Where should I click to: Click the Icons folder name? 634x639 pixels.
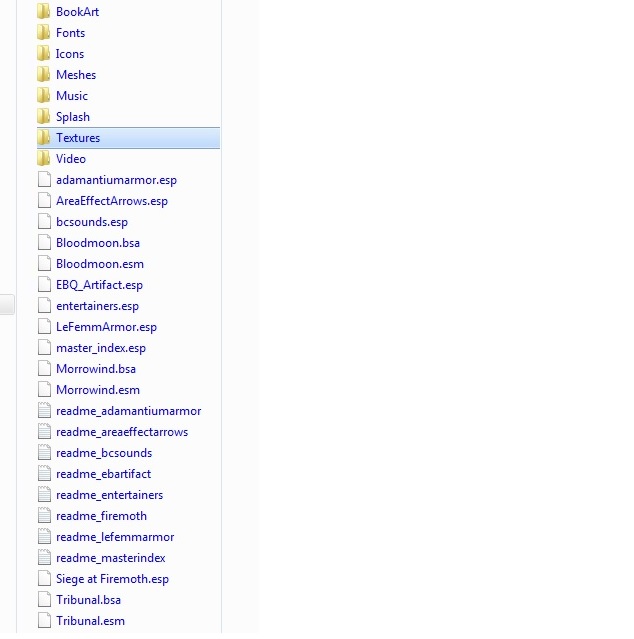click(70, 54)
